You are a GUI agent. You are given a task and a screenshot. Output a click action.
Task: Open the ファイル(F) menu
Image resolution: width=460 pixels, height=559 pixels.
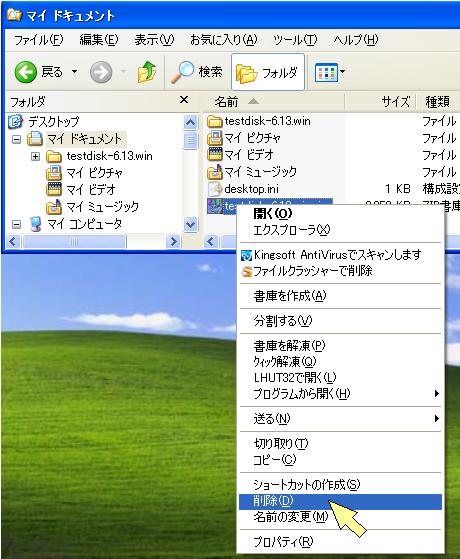[39, 40]
